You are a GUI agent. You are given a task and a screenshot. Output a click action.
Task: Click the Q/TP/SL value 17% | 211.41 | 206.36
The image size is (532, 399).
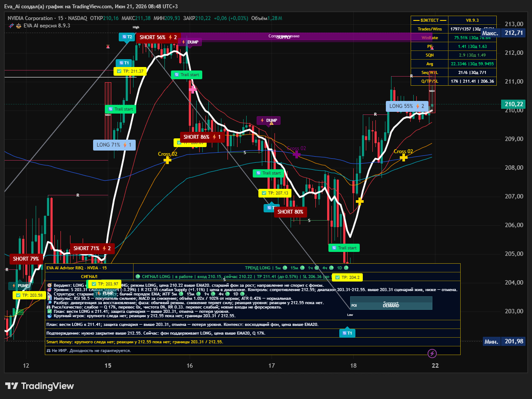pyautogui.click(x=472, y=81)
